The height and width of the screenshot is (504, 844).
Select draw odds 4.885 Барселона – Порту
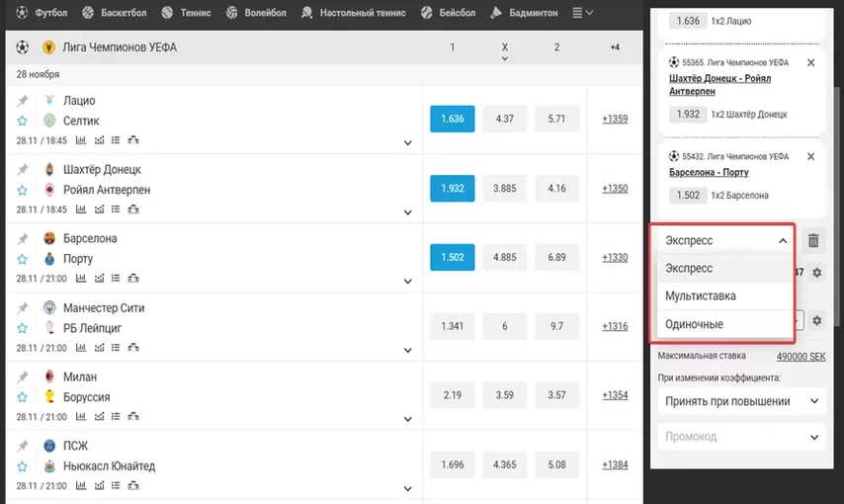pyautogui.click(x=504, y=257)
